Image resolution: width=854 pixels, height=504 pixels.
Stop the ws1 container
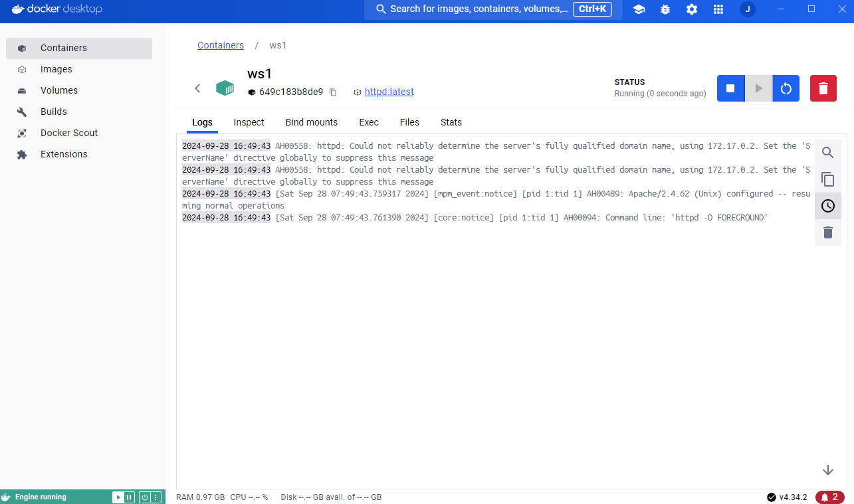click(x=730, y=88)
